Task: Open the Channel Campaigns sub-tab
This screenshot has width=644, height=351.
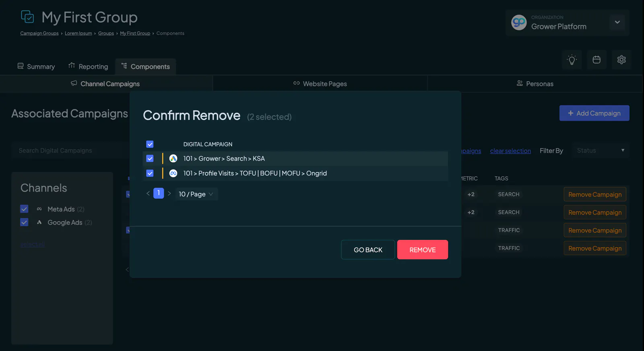Action: point(106,84)
